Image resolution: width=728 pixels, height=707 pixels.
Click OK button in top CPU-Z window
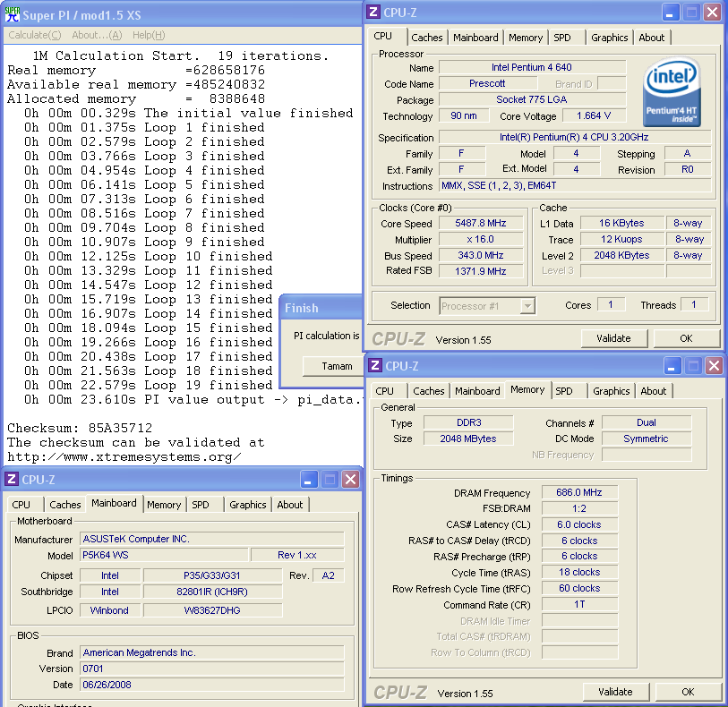(686, 338)
